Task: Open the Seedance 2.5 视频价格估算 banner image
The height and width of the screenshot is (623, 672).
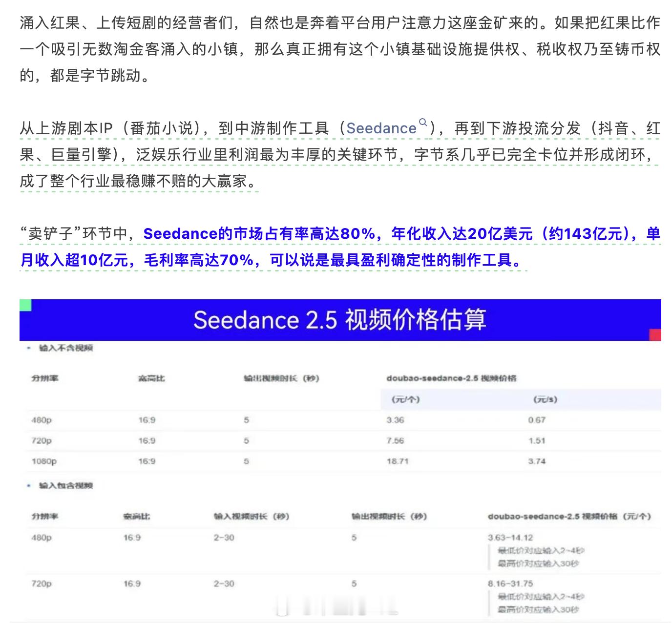Action: (340, 320)
